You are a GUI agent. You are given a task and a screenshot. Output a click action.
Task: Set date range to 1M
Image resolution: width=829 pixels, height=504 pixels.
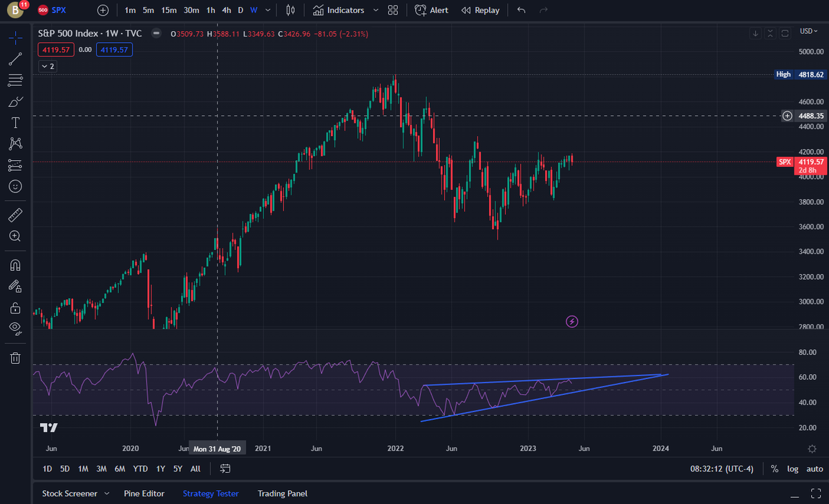click(83, 469)
